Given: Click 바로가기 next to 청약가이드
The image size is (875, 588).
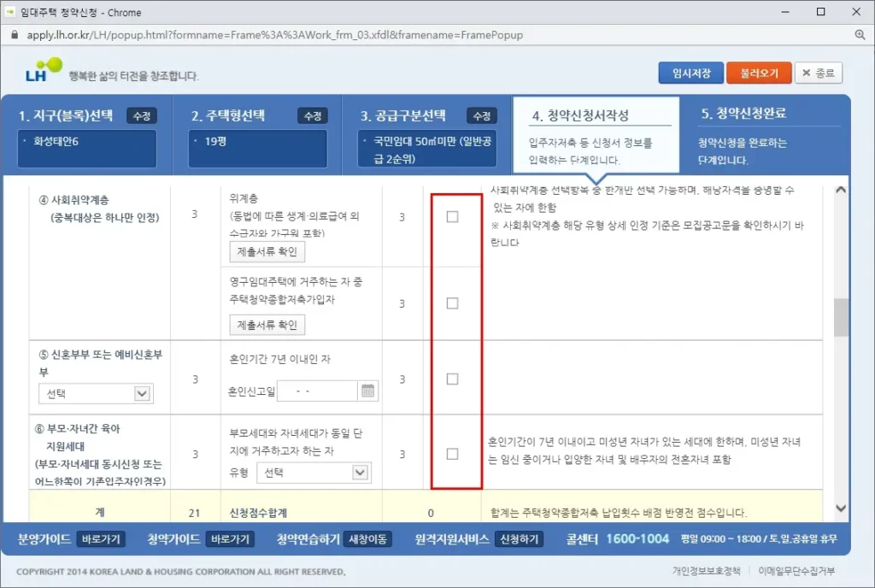Looking at the screenshot, I should pyautogui.click(x=231, y=539).
